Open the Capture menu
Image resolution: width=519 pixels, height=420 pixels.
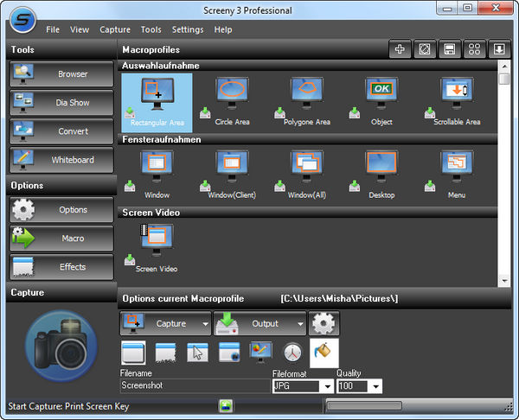click(x=115, y=29)
